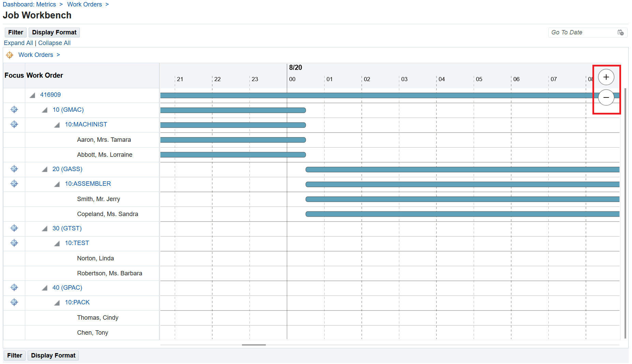Image resolution: width=632 pixels, height=364 pixels.
Task: Focus on the 30 (GTST) row
Action: (14, 228)
